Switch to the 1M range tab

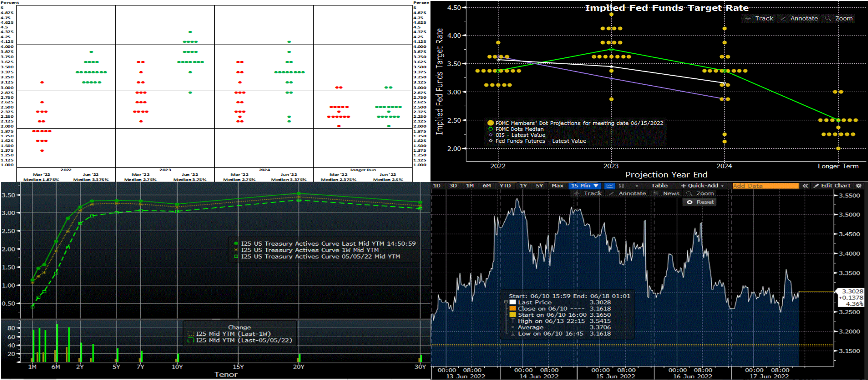pyautogui.click(x=470, y=186)
